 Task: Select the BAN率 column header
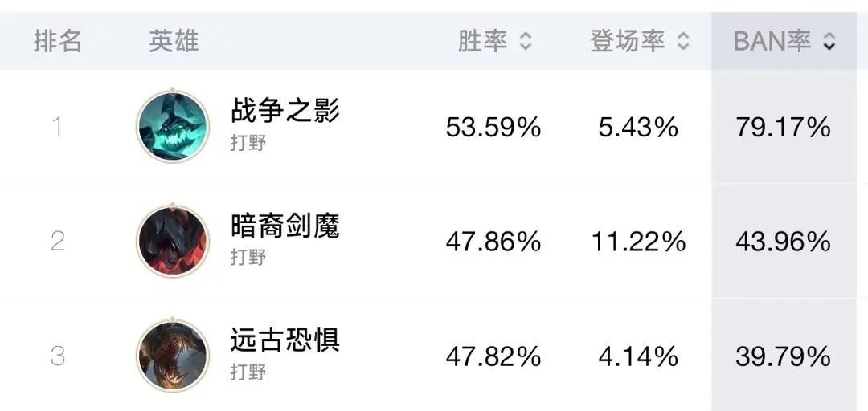click(772, 41)
